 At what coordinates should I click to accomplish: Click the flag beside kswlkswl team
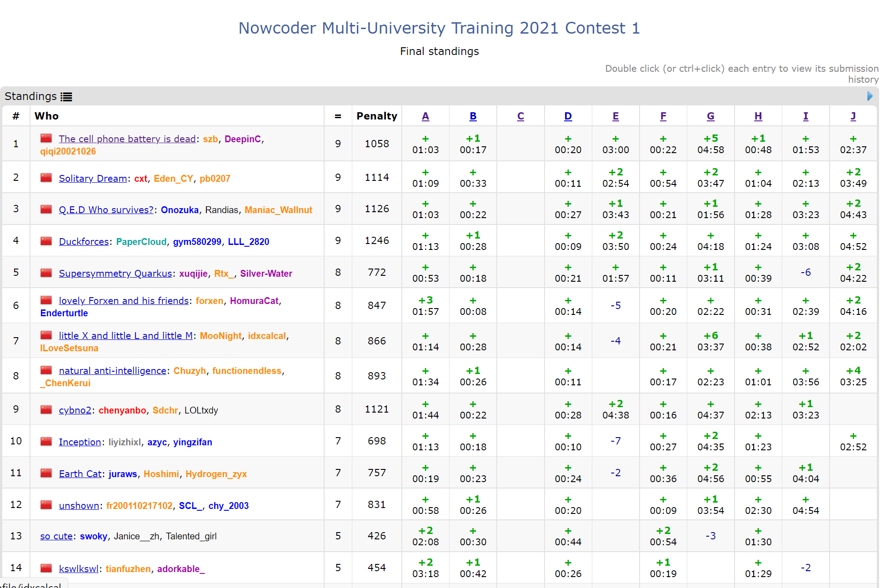[46, 568]
